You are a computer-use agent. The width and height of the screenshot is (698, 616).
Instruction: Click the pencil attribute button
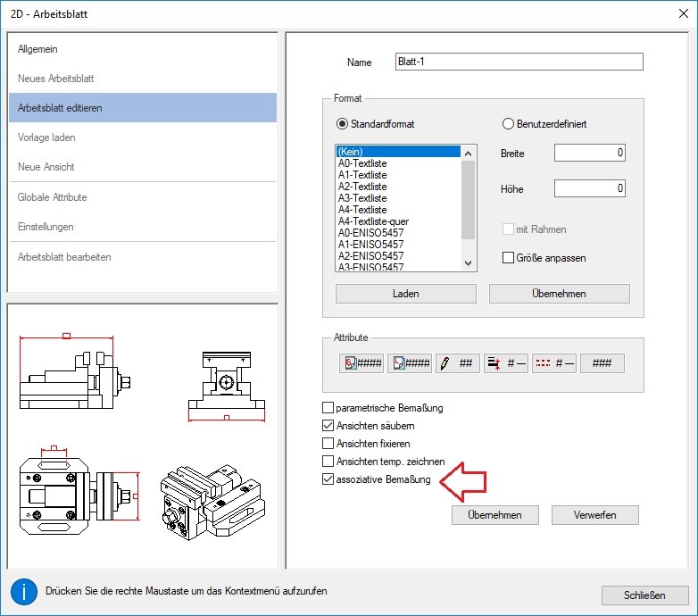458,363
